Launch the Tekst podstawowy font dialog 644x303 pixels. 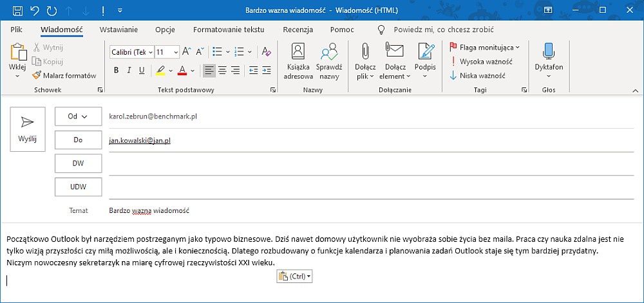click(273, 90)
